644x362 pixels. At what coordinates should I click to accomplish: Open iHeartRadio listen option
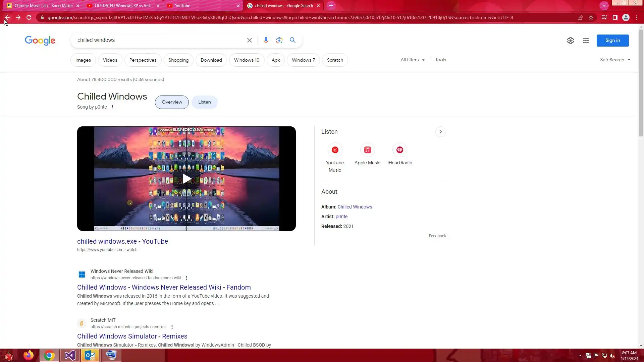click(399, 150)
